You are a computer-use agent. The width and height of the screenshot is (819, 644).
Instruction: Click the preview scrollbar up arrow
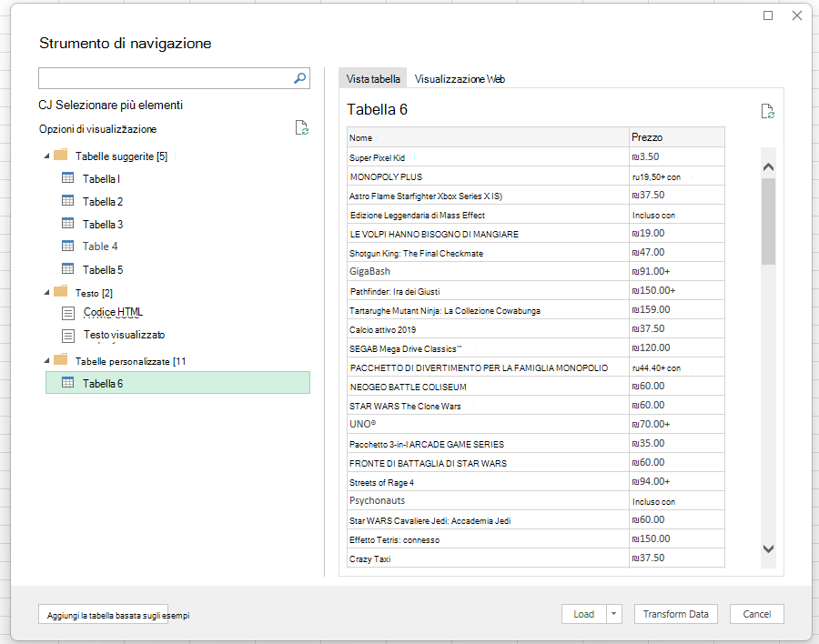tap(768, 167)
